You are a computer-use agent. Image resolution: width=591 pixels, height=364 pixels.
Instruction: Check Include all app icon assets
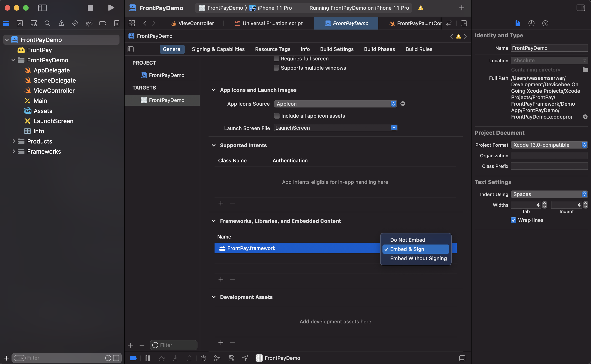(x=277, y=116)
